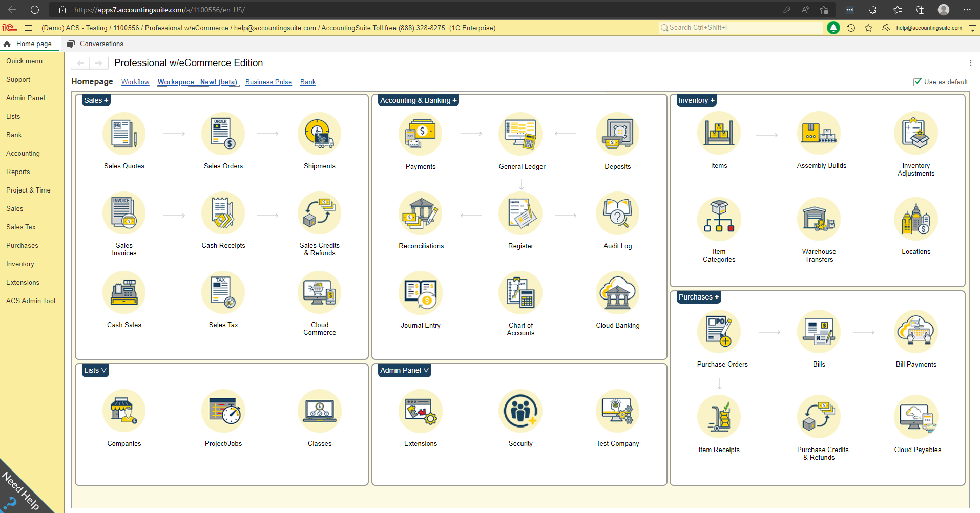Expand the Accounting & Banking + header

pos(419,100)
